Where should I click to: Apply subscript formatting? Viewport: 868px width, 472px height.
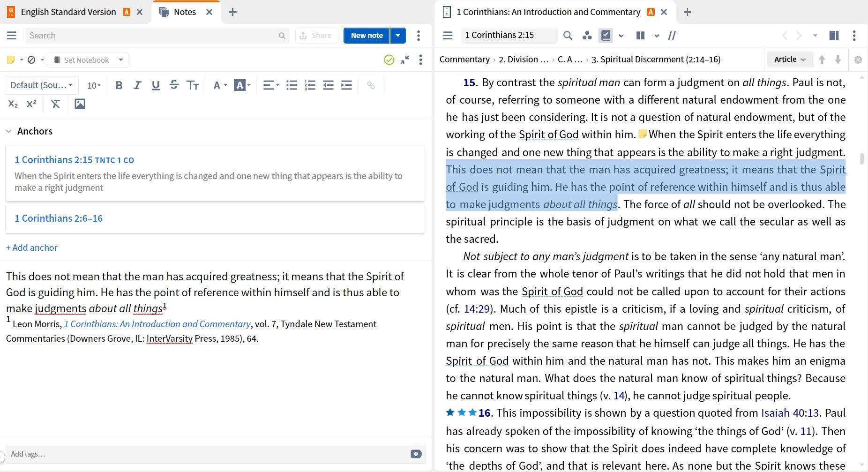point(13,104)
